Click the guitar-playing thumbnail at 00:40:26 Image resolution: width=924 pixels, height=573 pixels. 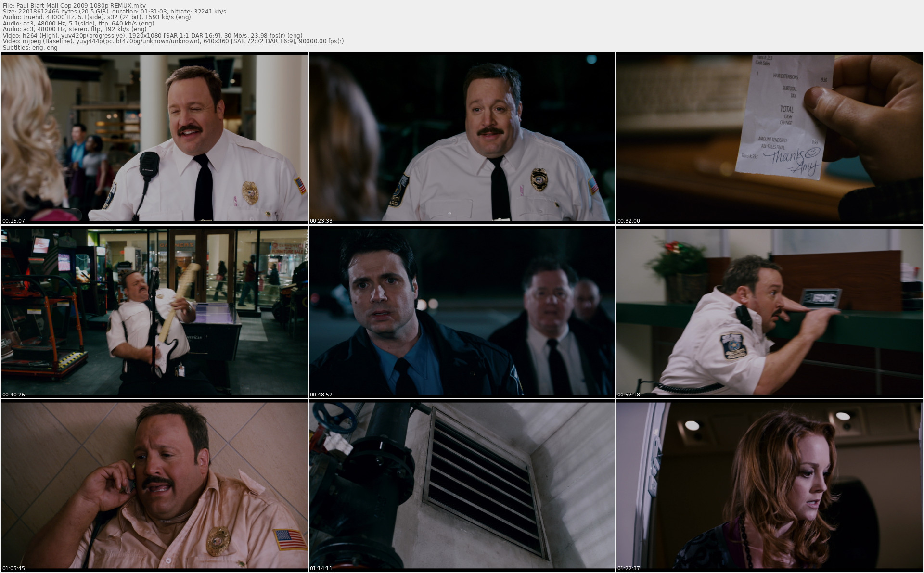pyautogui.click(x=154, y=311)
